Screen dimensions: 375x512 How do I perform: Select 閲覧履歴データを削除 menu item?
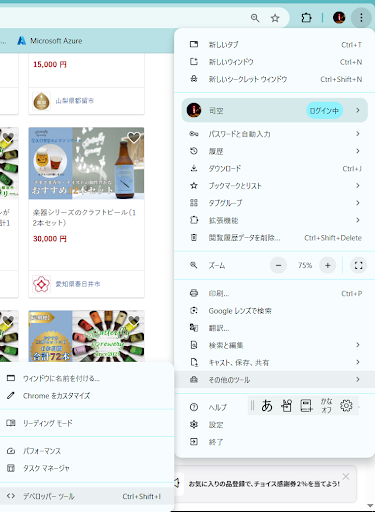tap(275, 238)
